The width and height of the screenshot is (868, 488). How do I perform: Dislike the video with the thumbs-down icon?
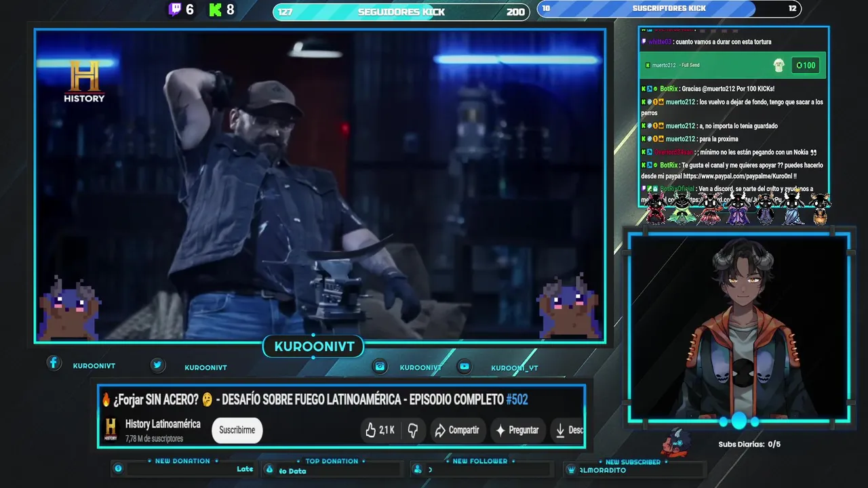point(412,430)
